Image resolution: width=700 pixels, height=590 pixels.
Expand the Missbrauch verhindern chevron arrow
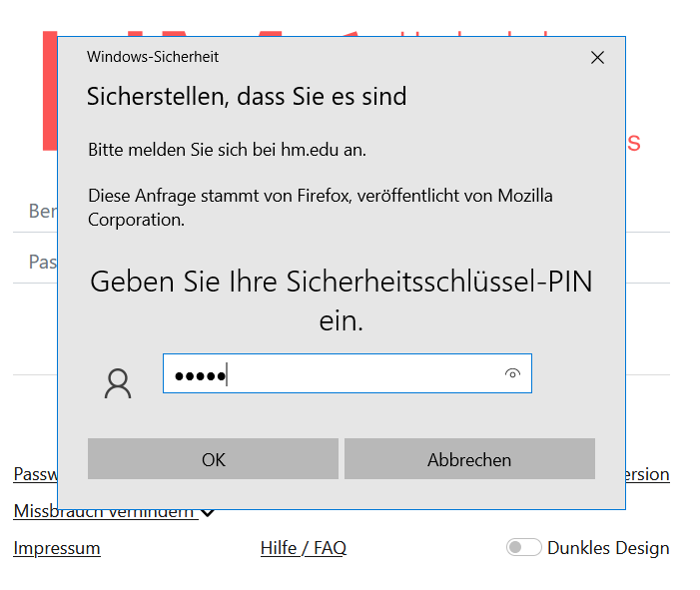pyautogui.click(x=208, y=512)
